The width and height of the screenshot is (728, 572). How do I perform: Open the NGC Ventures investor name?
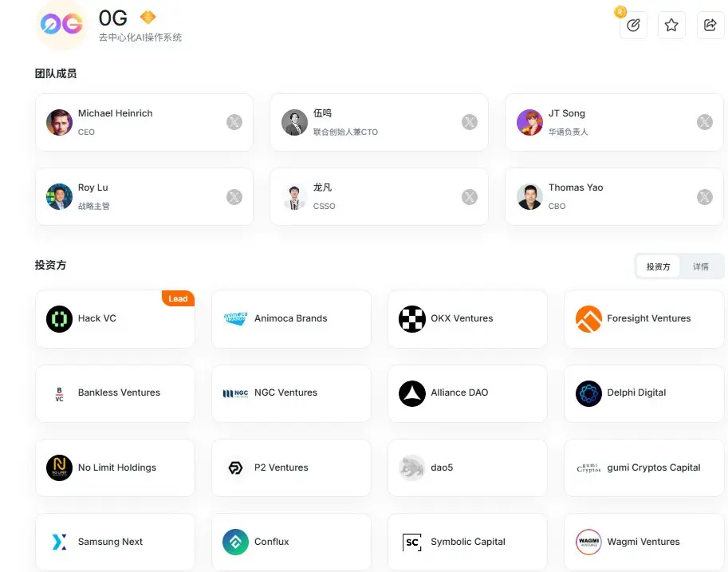point(286,393)
